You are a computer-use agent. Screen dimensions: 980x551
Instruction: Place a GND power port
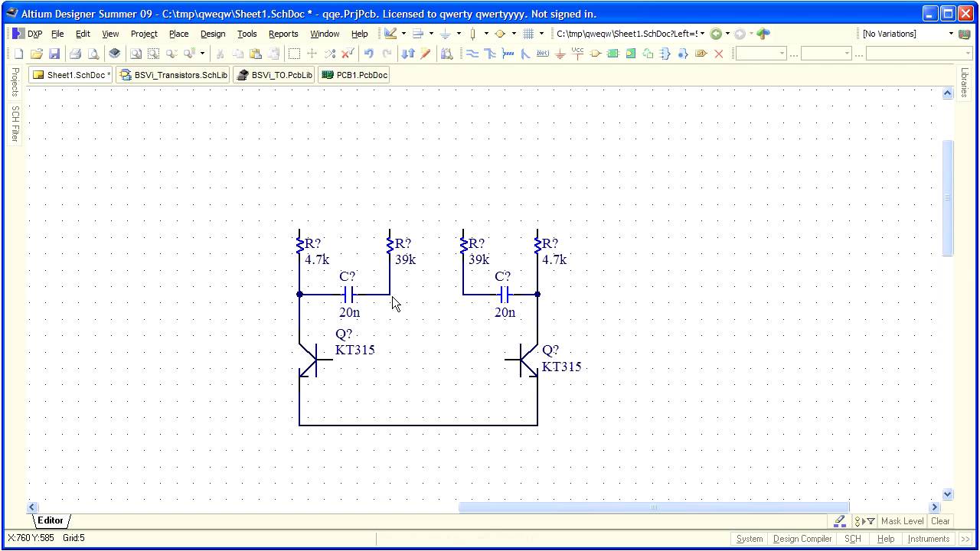(560, 54)
